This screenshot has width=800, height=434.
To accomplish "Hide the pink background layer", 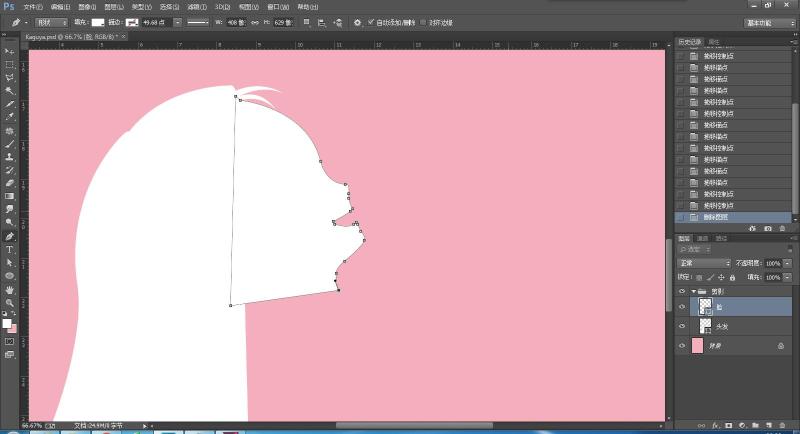I will (682, 346).
